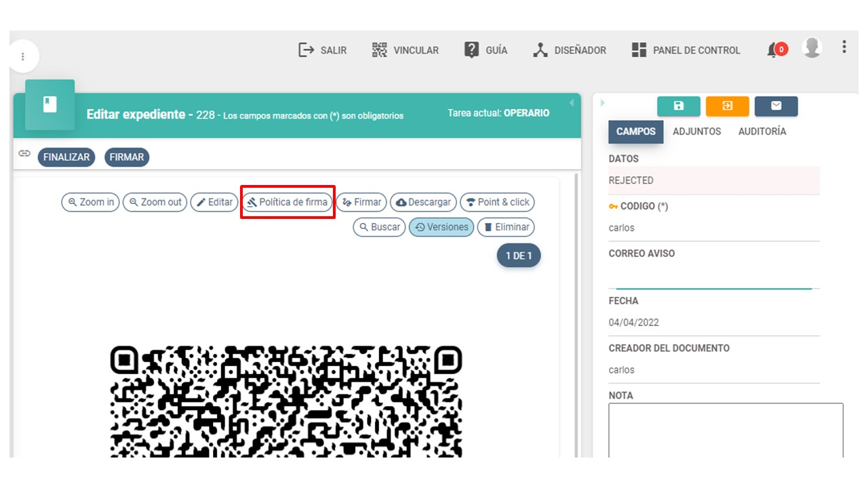
Task: Click the FIRMAR pill button
Action: pyautogui.click(x=127, y=157)
